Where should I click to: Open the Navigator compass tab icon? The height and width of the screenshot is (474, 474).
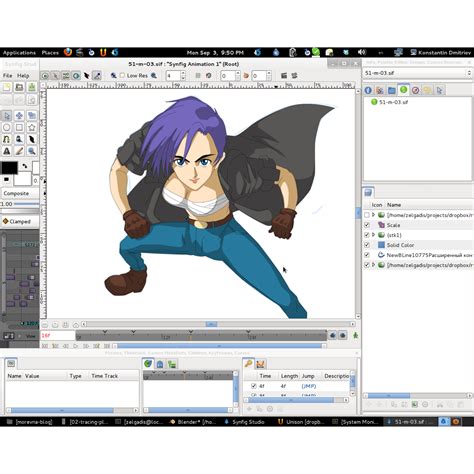pos(415,90)
